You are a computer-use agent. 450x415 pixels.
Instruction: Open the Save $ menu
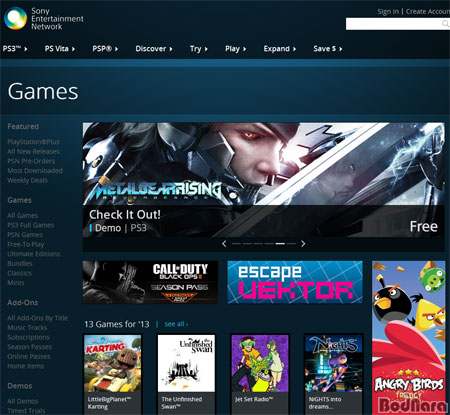pos(328,49)
